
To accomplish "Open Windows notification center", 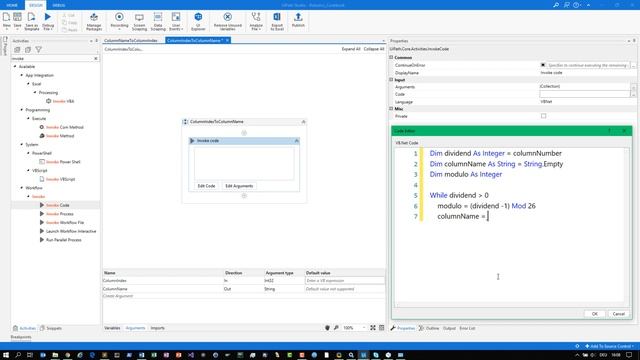I will coord(629,355).
